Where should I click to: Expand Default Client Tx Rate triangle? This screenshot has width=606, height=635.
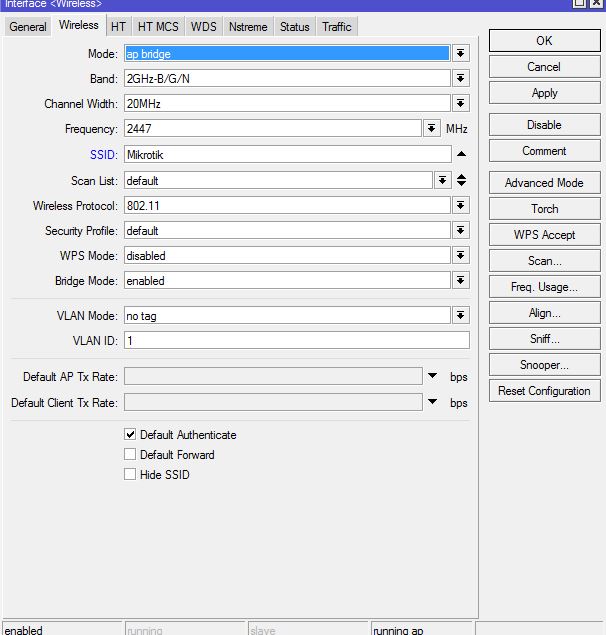[432, 402]
